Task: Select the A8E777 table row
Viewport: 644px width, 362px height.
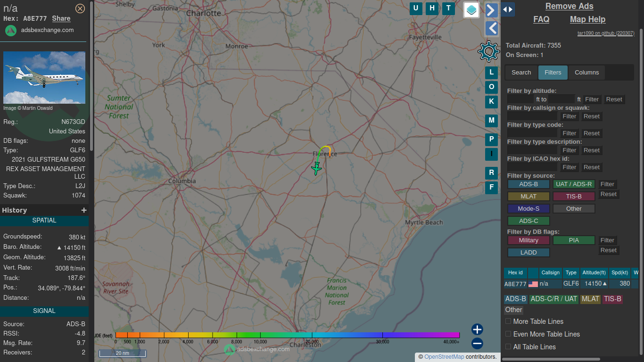Action: (x=571, y=284)
